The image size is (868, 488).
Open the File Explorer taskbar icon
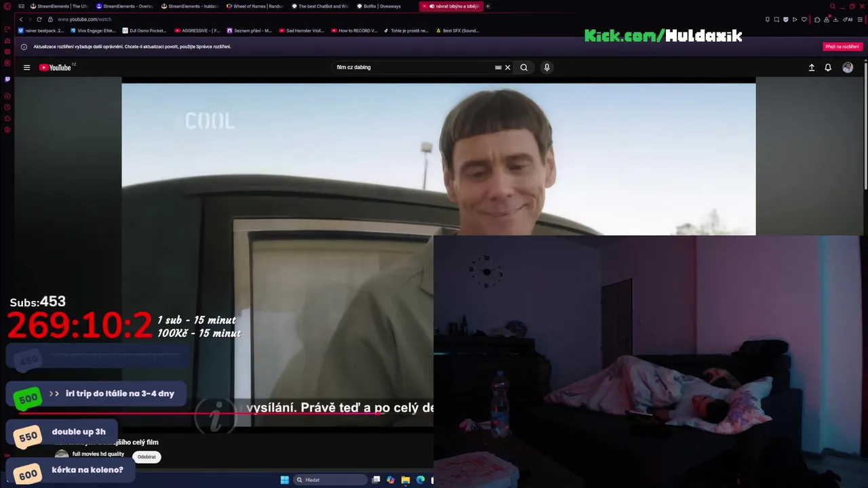(406, 480)
